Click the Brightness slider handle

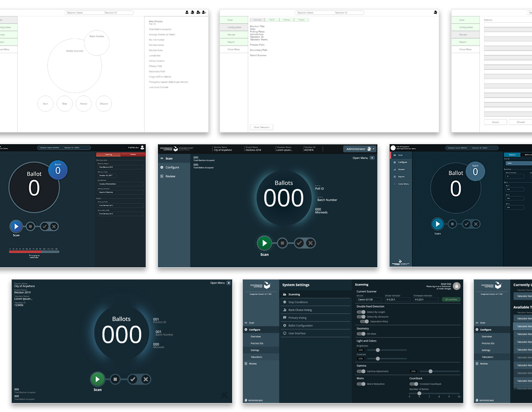pos(377,350)
